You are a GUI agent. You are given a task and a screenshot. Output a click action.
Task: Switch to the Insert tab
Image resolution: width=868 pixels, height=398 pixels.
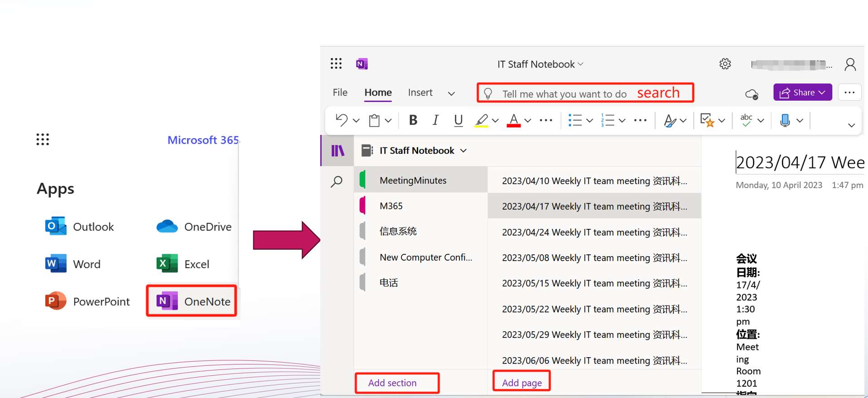pos(420,92)
